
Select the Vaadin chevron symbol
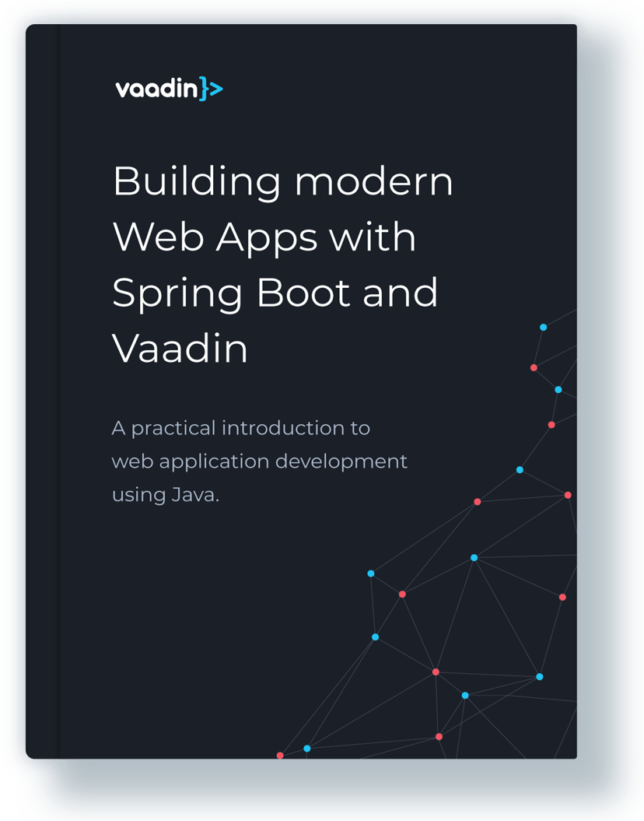tap(210, 89)
